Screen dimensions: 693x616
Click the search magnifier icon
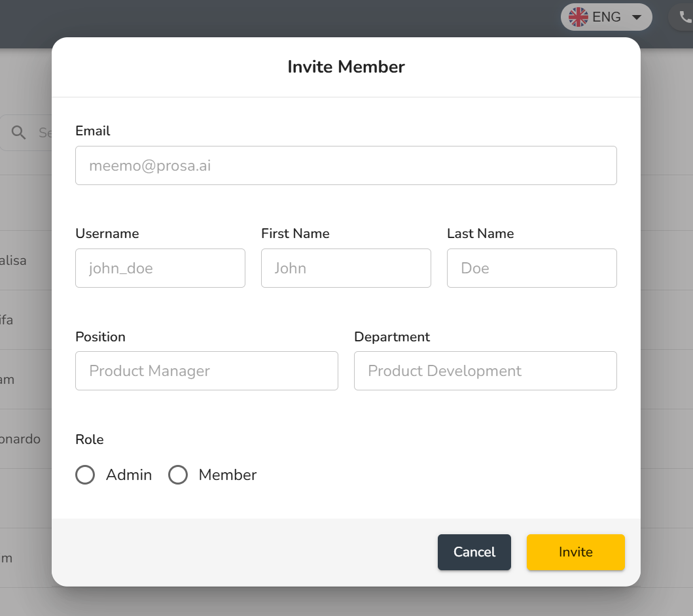point(19,133)
